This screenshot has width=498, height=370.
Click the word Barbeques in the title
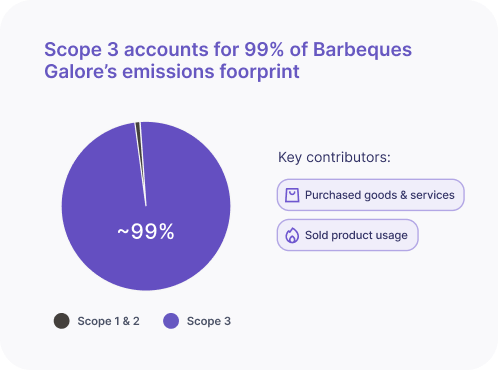coord(362,50)
